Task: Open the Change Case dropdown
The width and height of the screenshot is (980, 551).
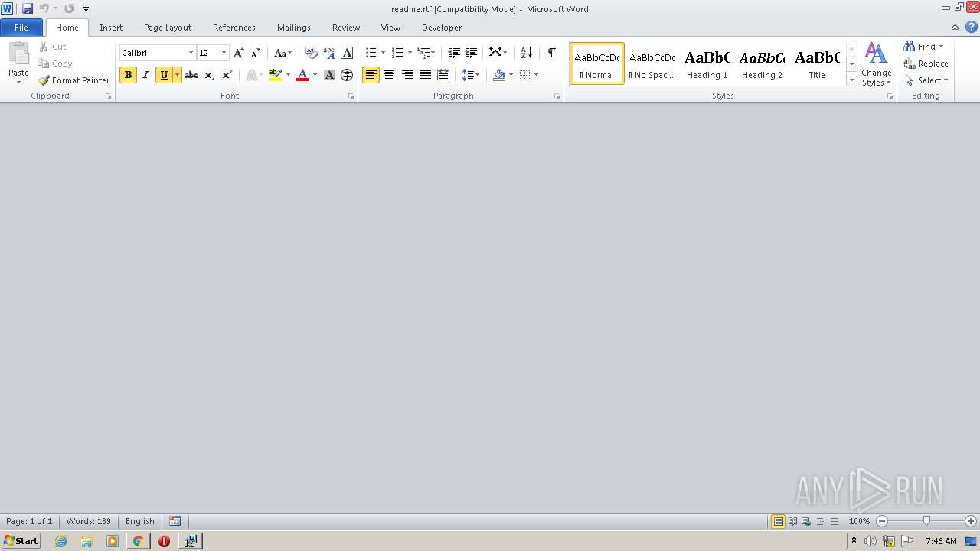Action: pos(283,53)
